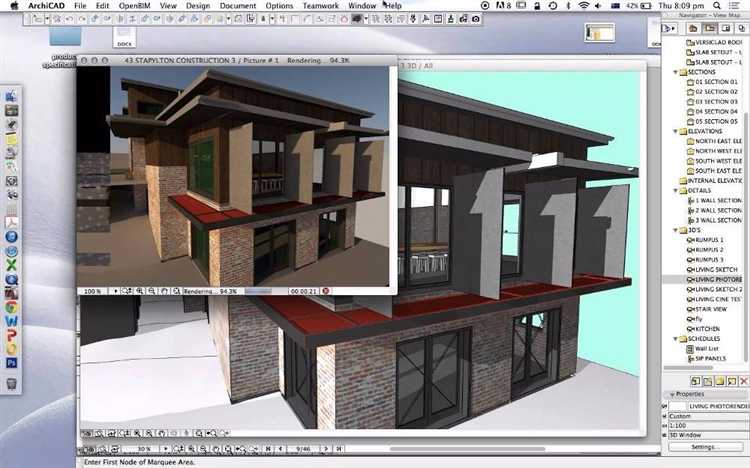Open the Trash in the dock
This screenshot has height=468, width=750.
[x=11, y=384]
